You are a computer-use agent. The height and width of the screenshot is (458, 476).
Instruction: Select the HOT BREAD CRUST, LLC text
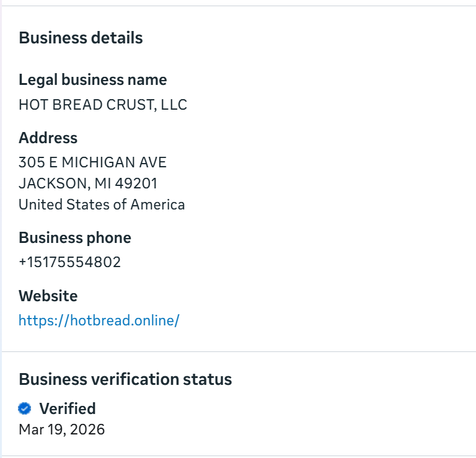pos(102,105)
